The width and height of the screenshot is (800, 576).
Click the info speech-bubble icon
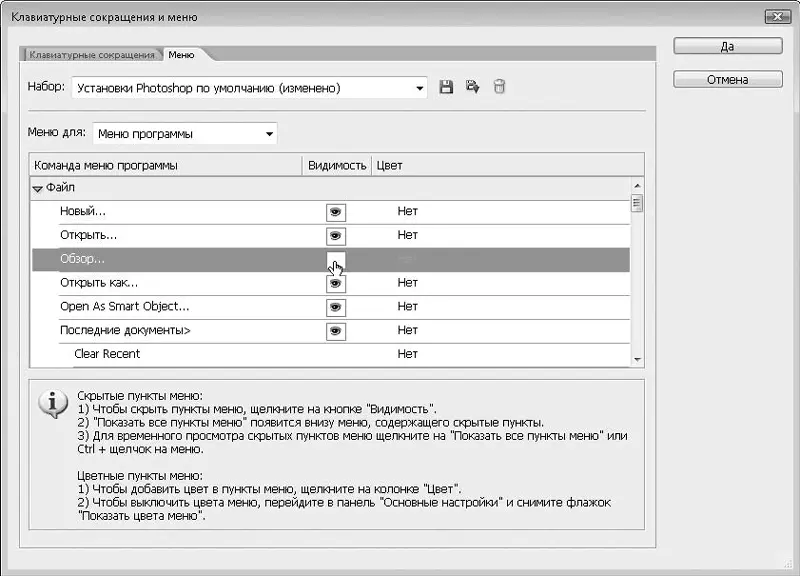tap(53, 404)
